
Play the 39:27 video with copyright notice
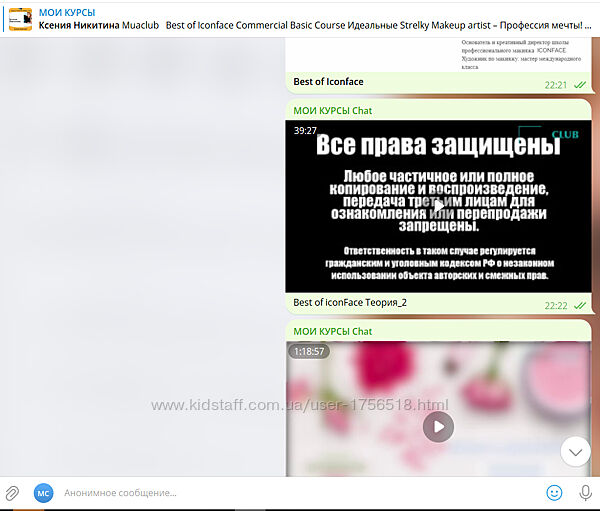[437, 205]
